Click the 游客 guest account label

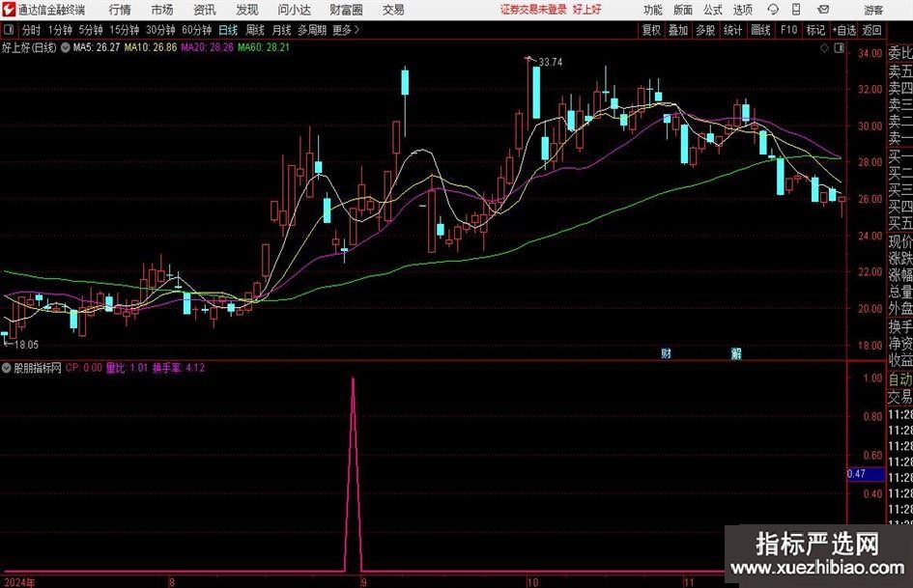point(873,10)
